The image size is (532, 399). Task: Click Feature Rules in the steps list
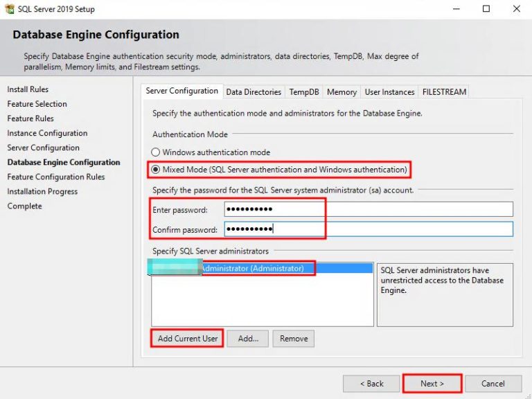click(30, 118)
